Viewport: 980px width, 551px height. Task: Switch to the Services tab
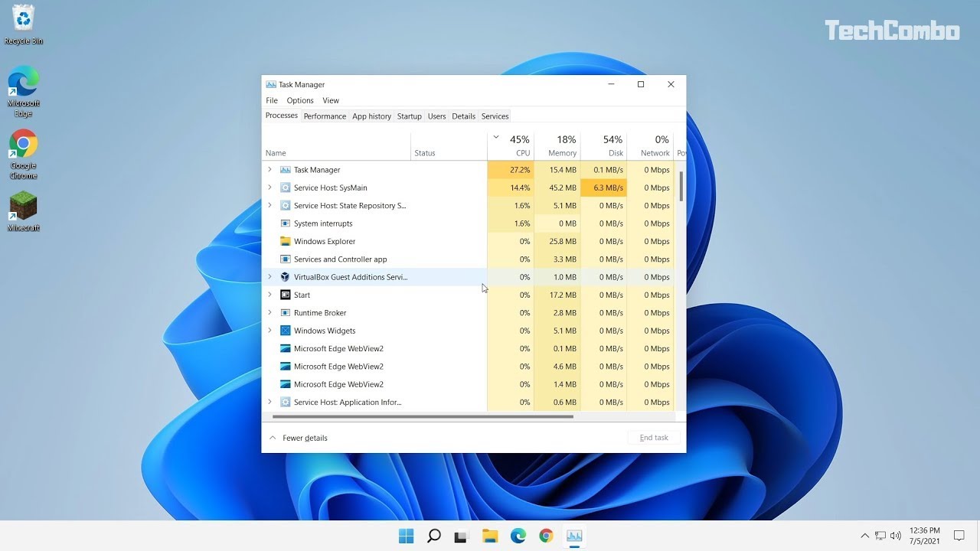(x=495, y=116)
